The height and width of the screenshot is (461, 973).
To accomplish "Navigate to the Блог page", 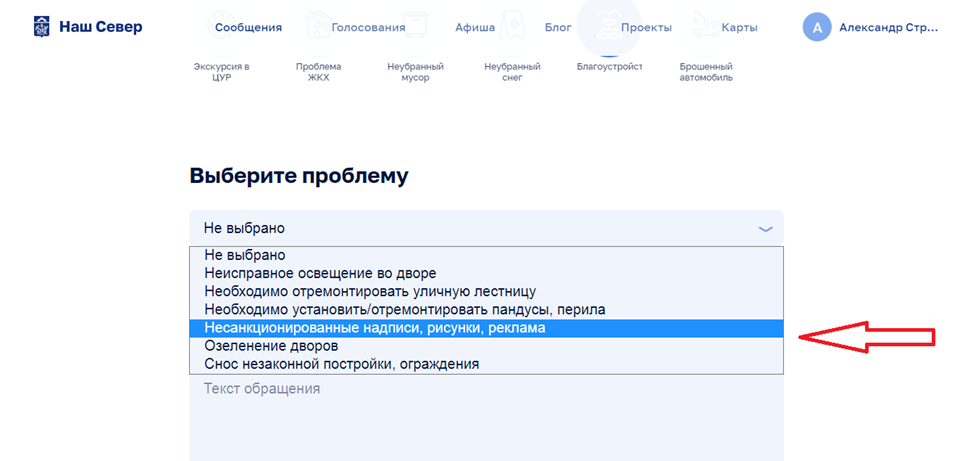I will [x=559, y=27].
